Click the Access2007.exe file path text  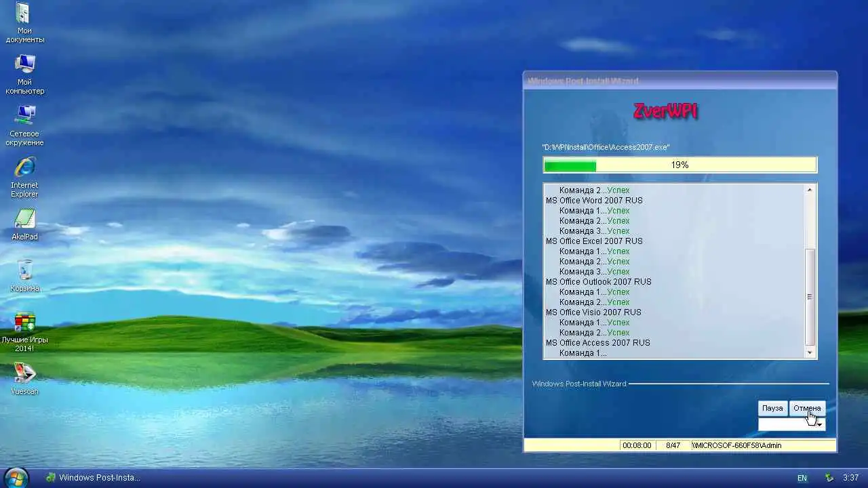coord(606,147)
